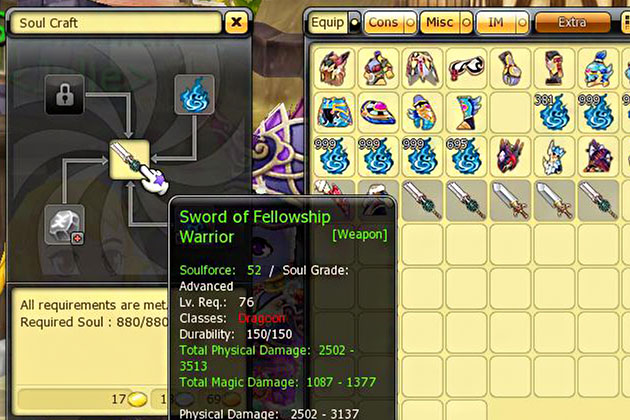Select the center sword slot in Soul Craft
This screenshot has width=630, height=420.
(129, 160)
